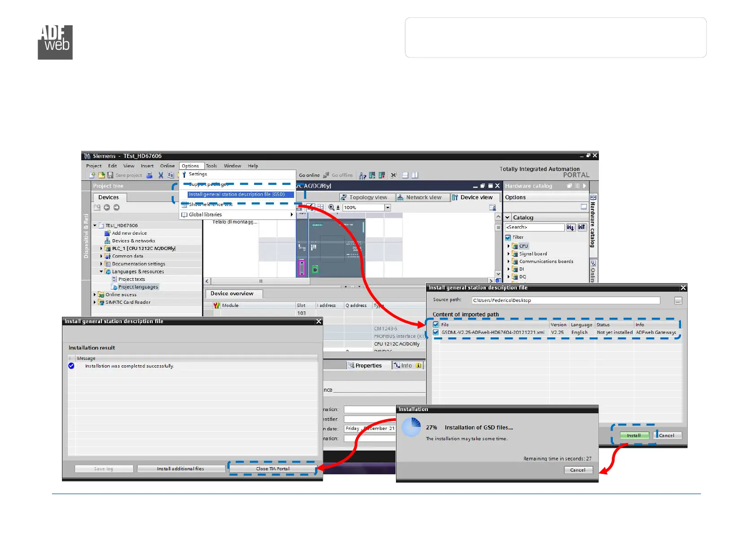Image resolution: width=756 pixels, height=534 pixels.
Task: Click the Devices & networks tree icon
Action: (107, 241)
